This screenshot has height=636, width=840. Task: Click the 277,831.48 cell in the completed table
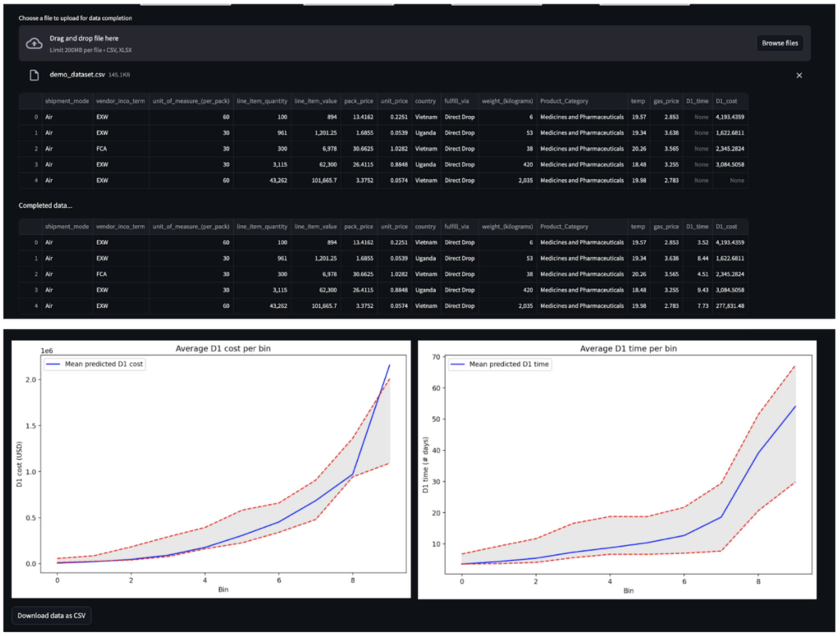pos(730,306)
